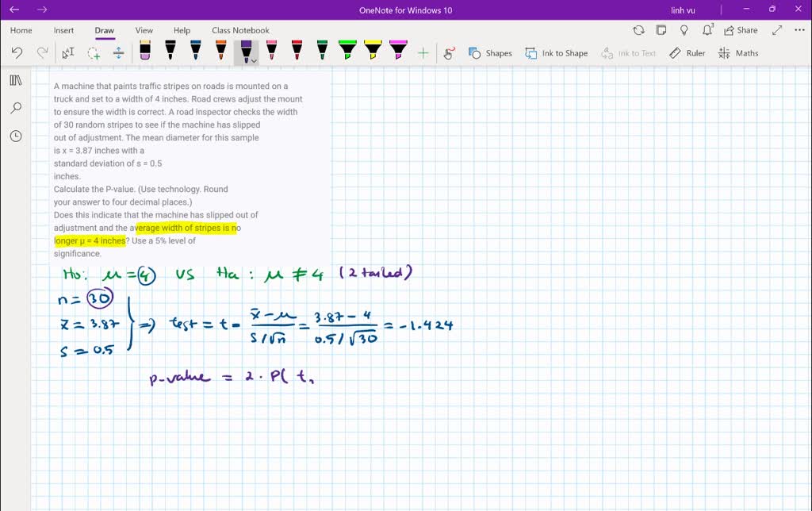Screen dimensions: 812x511
Task: Pick the red pen
Action: 297,50
